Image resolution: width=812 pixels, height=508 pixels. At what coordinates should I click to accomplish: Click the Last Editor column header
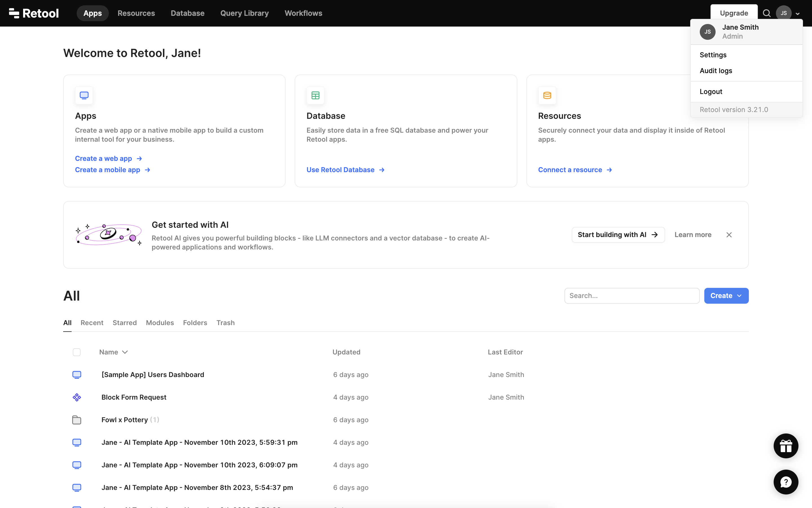[x=505, y=352]
